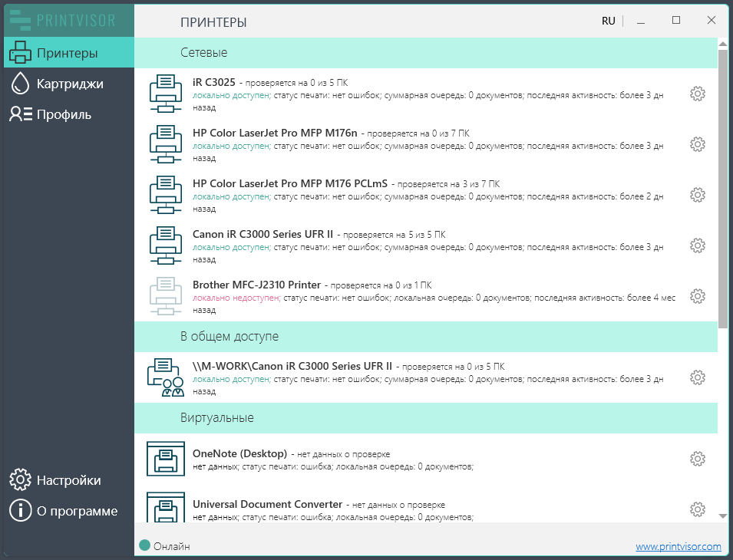Open the Принтеры section in sidebar
The image size is (733, 560).
pyautogui.click(x=69, y=53)
